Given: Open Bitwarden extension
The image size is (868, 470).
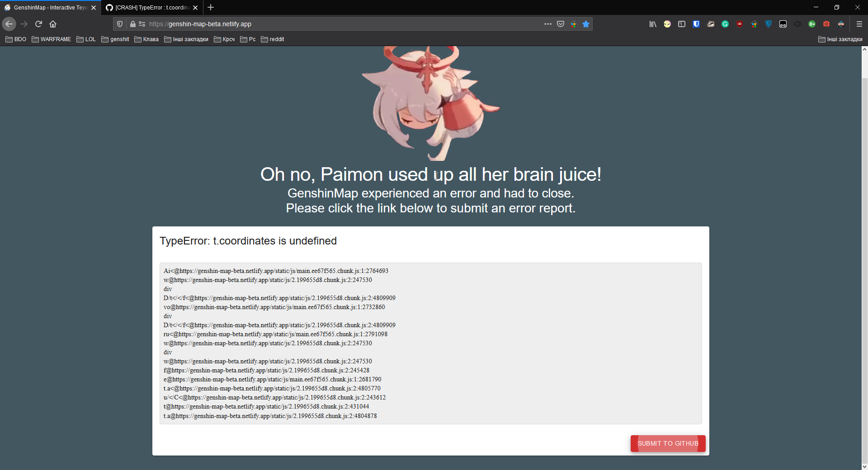Looking at the screenshot, I should [x=696, y=24].
